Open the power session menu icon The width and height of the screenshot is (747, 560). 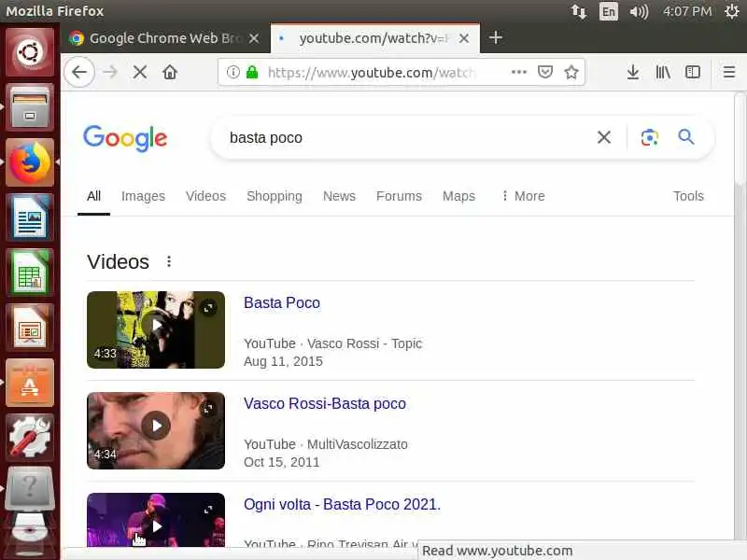732,11
